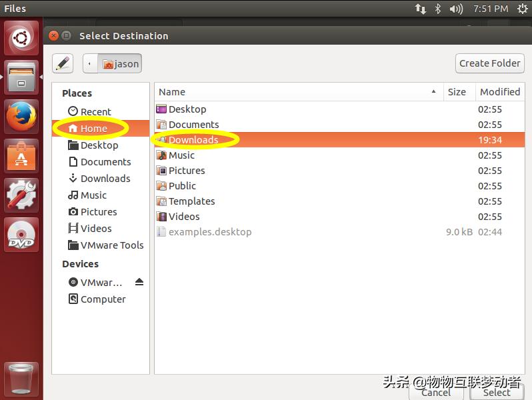Image resolution: width=532 pixels, height=400 pixels.
Task: Select Videos folder in file list
Action: [339, 217]
